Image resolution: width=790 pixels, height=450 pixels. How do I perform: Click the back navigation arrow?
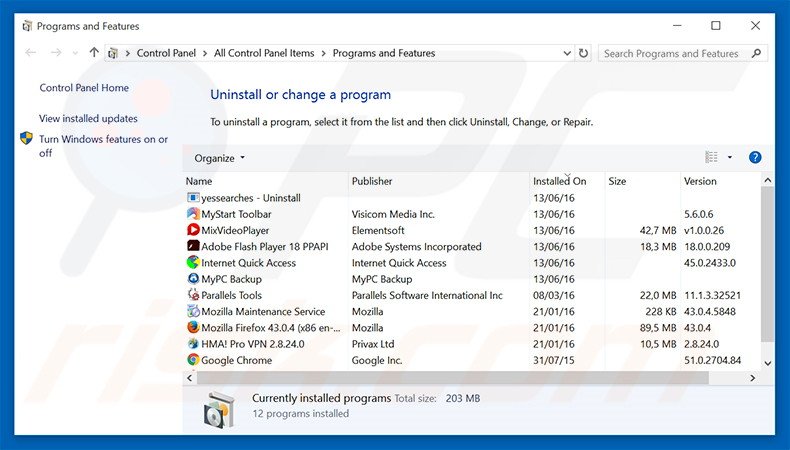[x=31, y=52]
